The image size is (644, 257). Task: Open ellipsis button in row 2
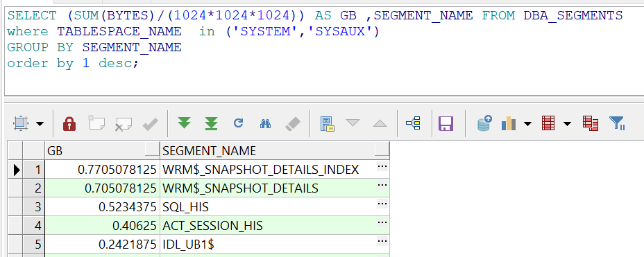pyautogui.click(x=382, y=185)
